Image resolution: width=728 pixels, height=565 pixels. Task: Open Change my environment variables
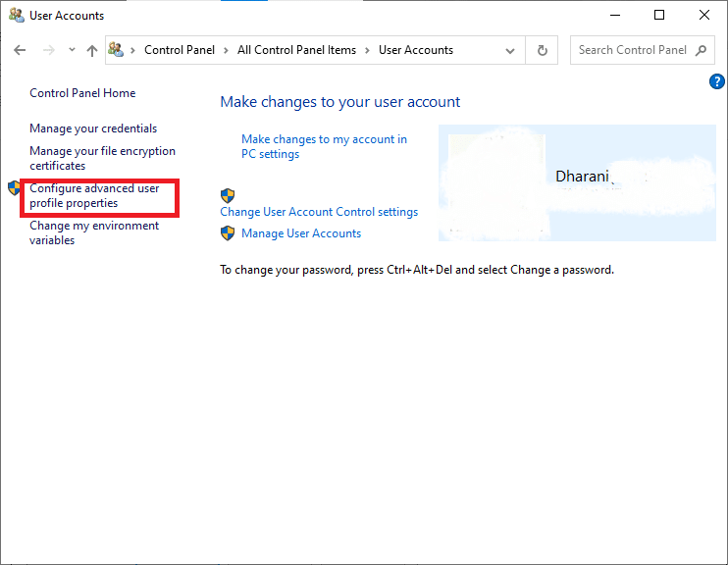click(x=94, y=232)
